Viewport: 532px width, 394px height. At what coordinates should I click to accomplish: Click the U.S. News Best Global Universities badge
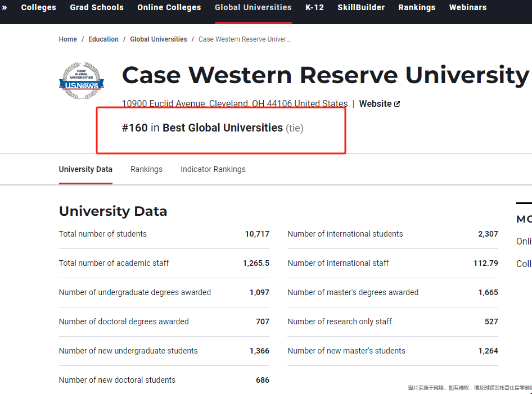click(82, 81)
